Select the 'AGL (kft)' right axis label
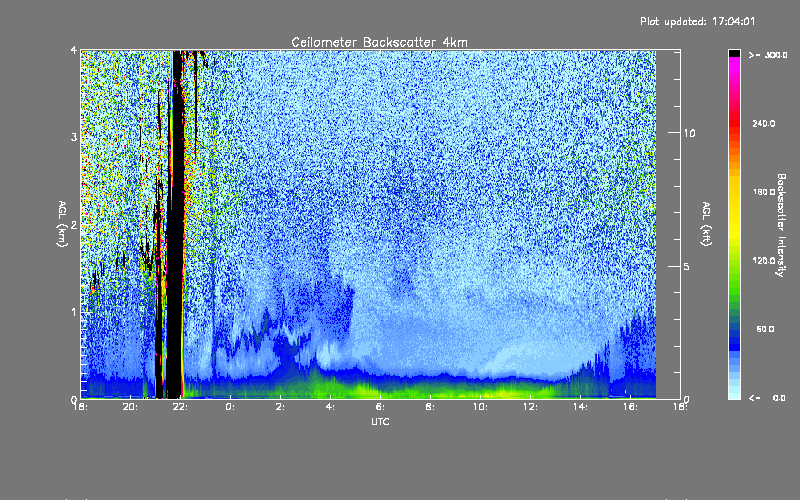Screen dimensions: 800x500 706,224
